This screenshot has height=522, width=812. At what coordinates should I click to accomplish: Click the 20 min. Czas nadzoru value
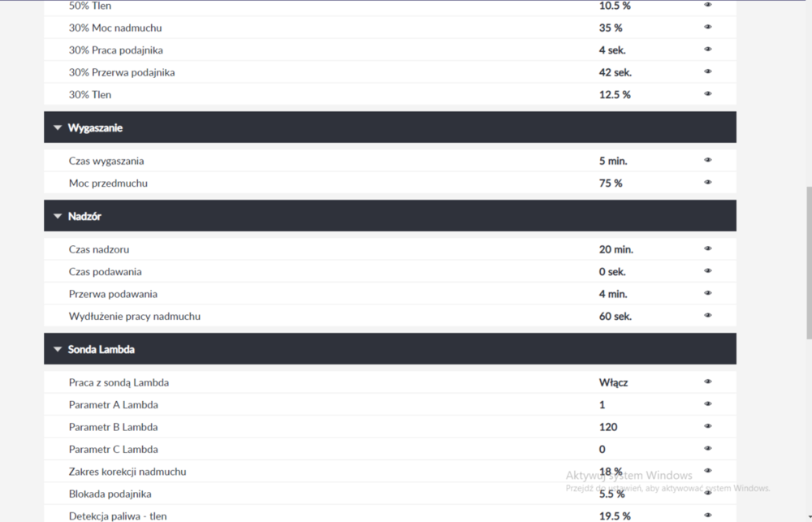615,249
